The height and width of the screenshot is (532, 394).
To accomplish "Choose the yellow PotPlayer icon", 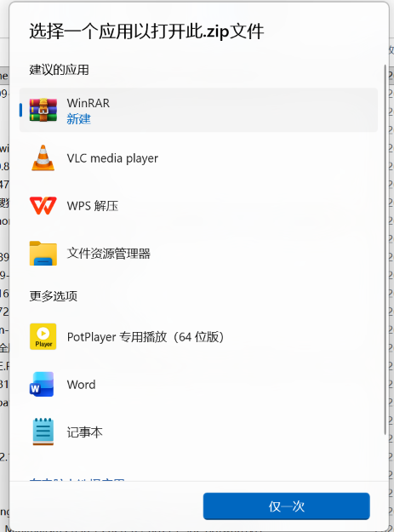I will (43, 336).
